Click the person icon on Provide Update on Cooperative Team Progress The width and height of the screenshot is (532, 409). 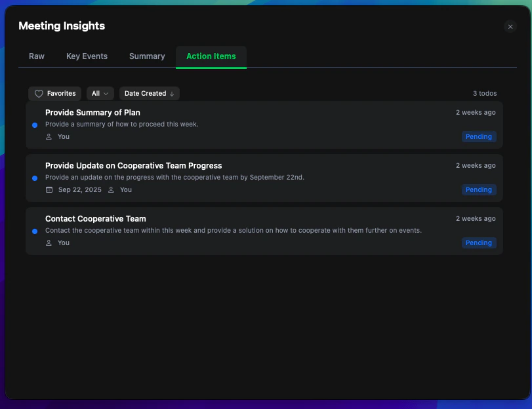[x=111, y=189]
